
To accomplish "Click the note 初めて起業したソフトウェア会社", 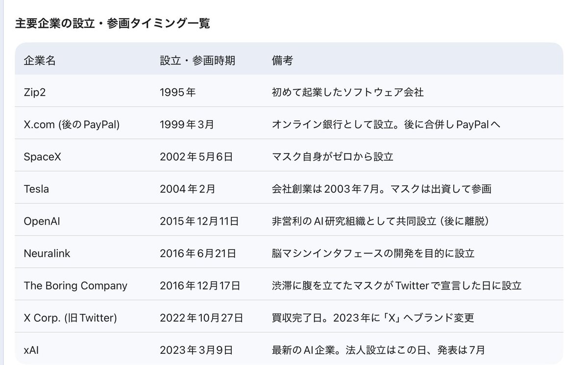I will (x=347, y=92).
